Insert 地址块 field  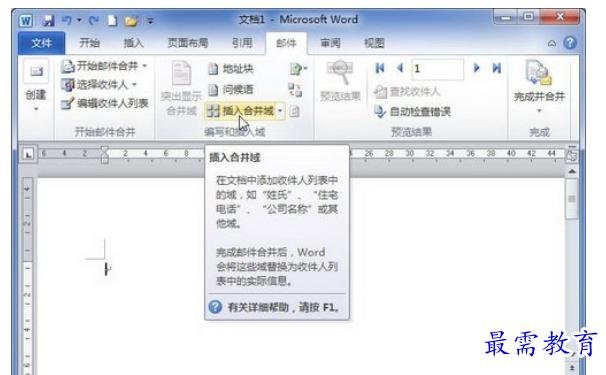pyautogui.click(x=230, y=69)
